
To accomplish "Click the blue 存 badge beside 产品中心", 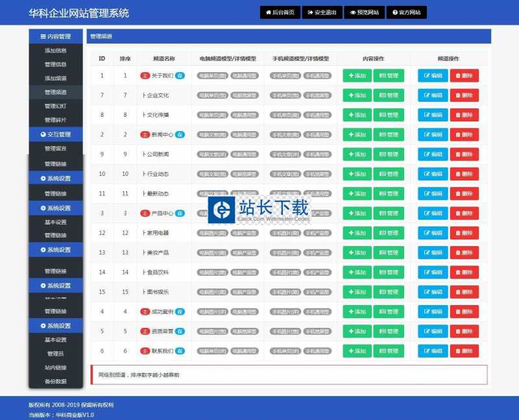I will tap(180, 214).
